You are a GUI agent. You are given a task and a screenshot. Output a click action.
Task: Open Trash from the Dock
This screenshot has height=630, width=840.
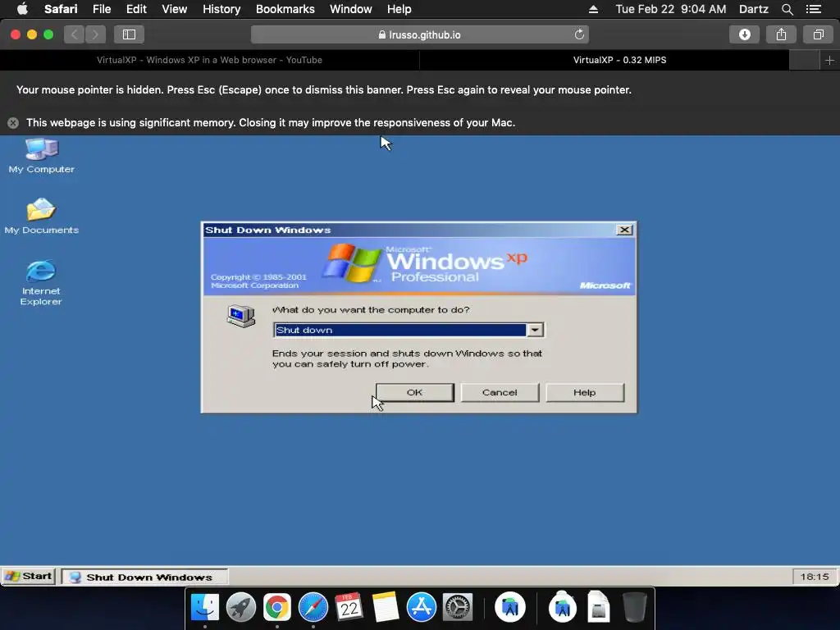635,608
